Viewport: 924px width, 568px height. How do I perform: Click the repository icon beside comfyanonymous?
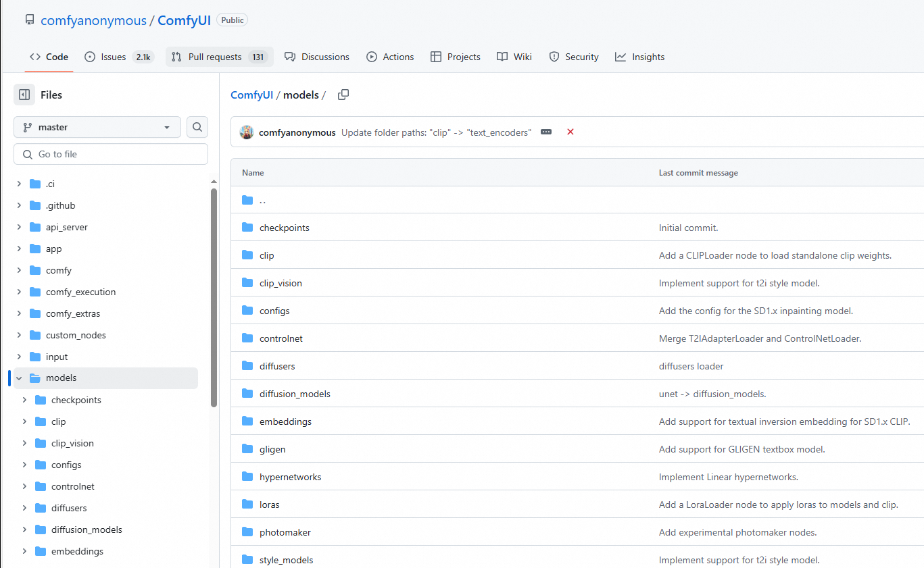29,20
